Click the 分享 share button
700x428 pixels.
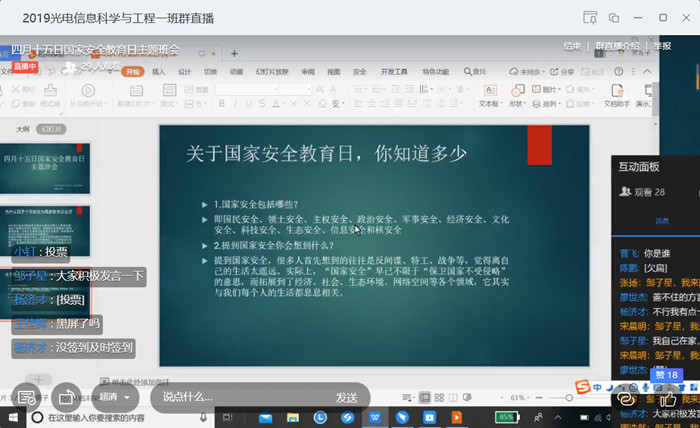(x=562, y=71)
